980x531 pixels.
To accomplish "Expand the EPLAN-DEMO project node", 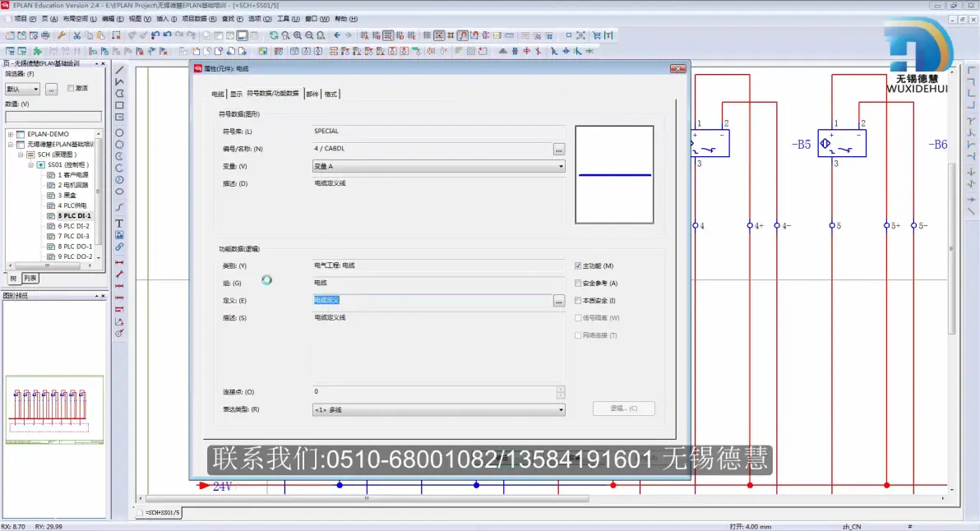I will tap(10, 134).
